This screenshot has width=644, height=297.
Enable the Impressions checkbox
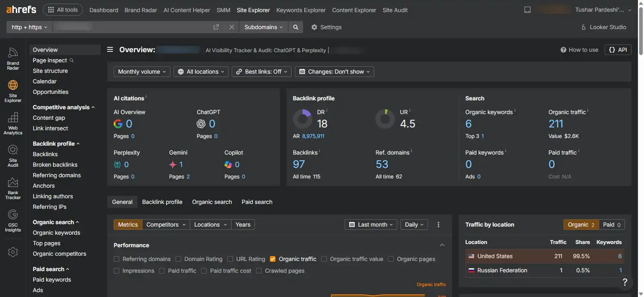(117, 271)
